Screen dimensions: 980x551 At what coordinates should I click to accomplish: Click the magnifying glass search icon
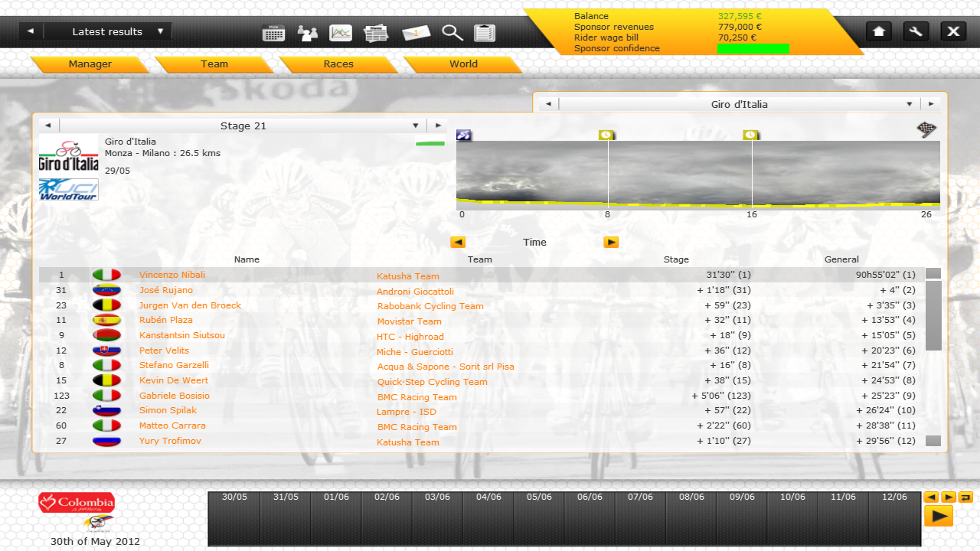pos(452,33)
